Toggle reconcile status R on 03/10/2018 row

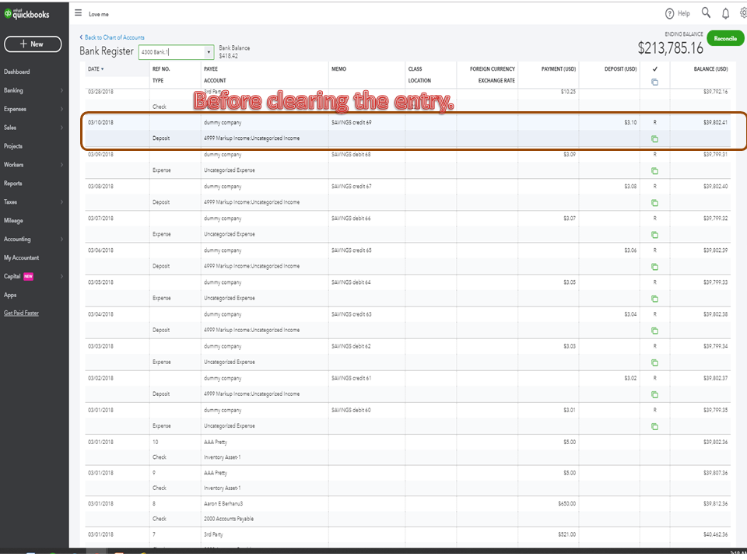point(654,122)
